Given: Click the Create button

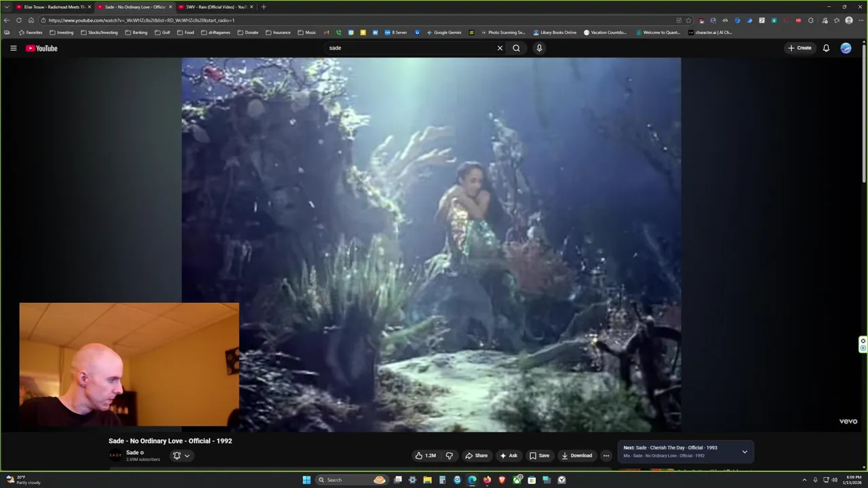Looking at the screenshot, I should tap(800, 48).
